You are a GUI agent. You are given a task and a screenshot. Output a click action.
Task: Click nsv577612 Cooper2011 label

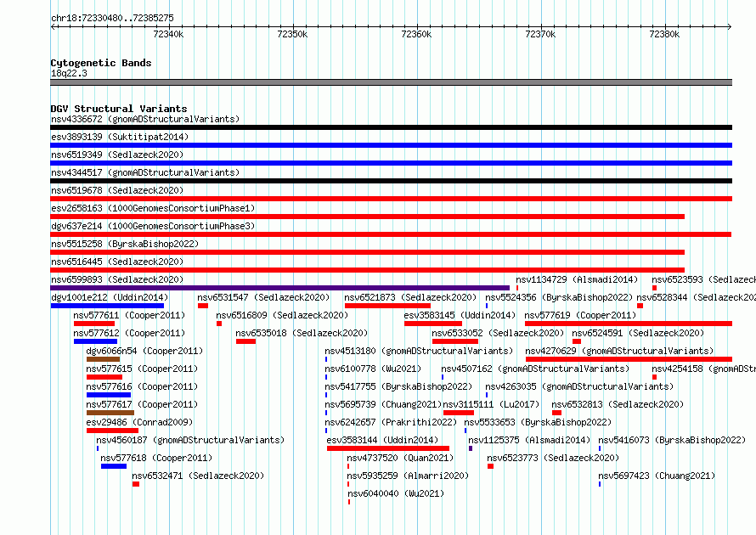pos(129,333)
